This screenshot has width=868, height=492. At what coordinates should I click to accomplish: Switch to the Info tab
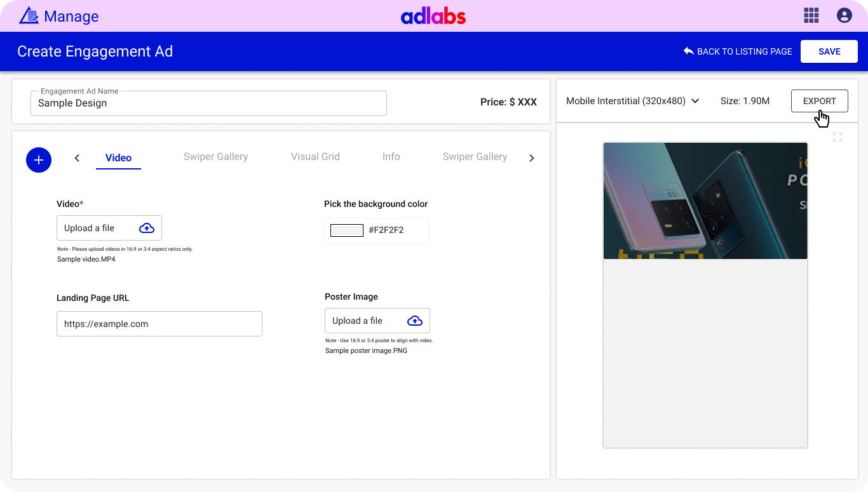point(391,157)
